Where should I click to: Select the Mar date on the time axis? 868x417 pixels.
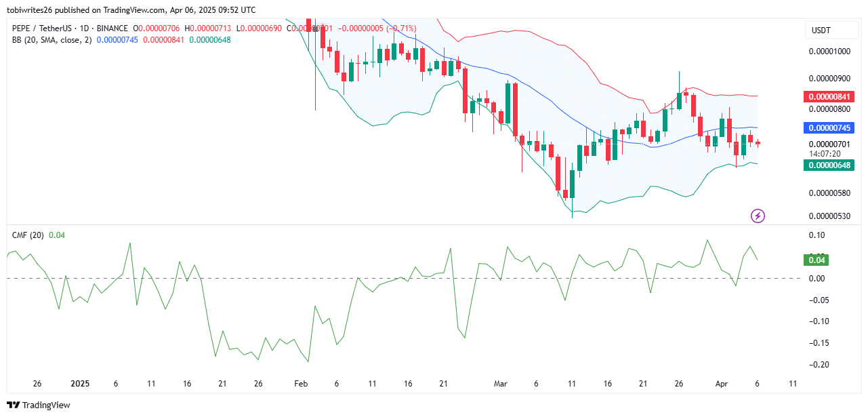point(500,383)
